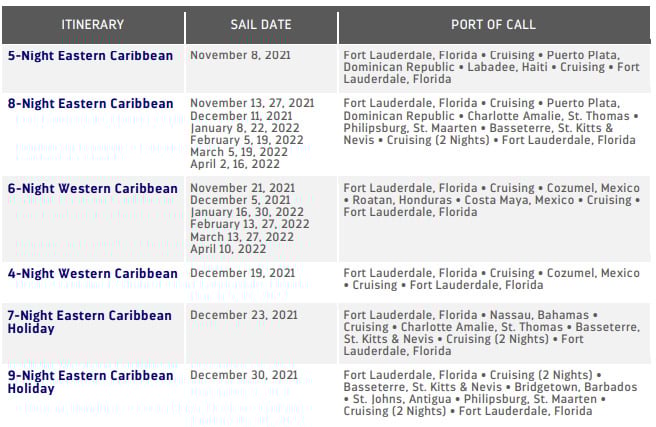Open the 8-Night Eastern Caribbean itinerary
The width and height of the screenshot is (656, 427).
point(90,104)
